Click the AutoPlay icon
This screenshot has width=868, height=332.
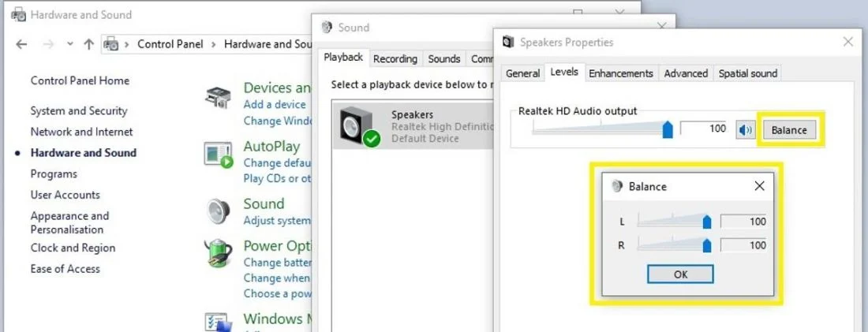pyautogui.click(x=219, y=155)
